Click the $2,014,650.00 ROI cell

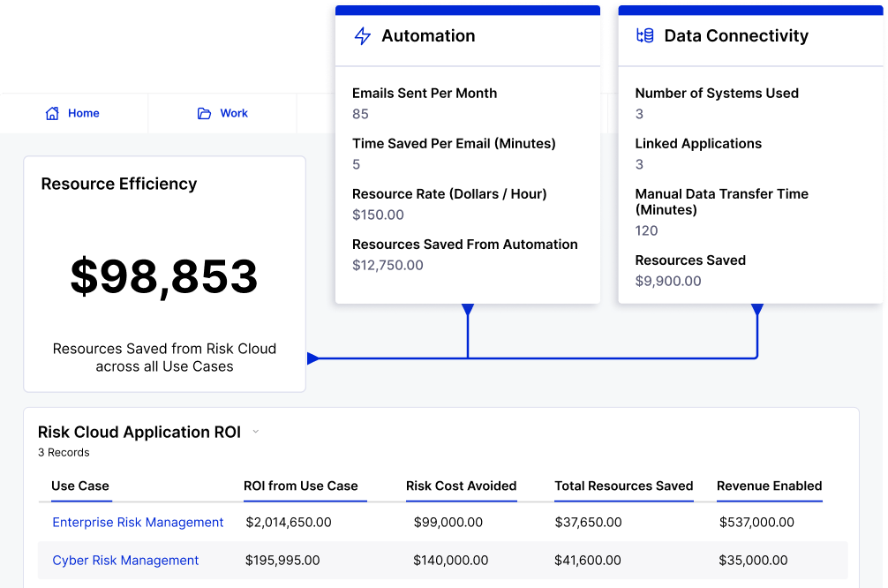(x=289, y=523)
